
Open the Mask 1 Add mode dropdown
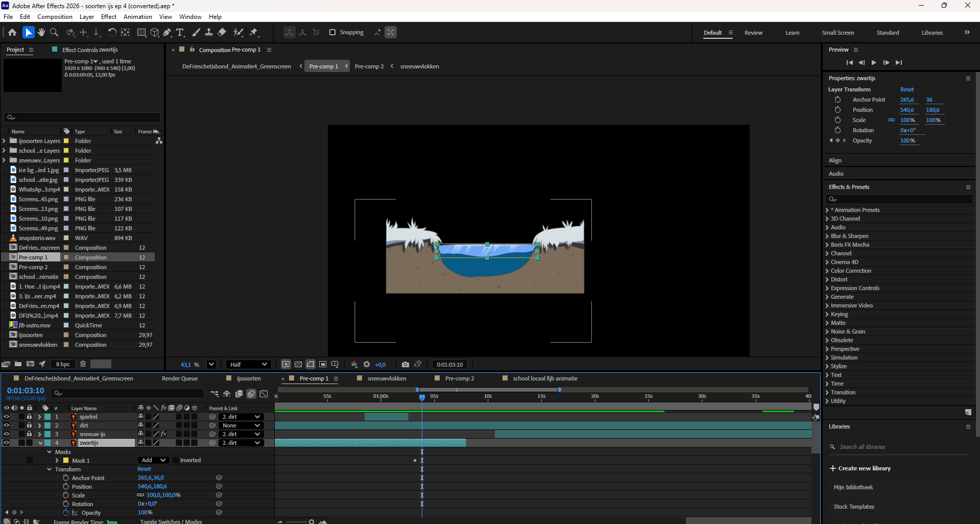click(x=154, y=460)
